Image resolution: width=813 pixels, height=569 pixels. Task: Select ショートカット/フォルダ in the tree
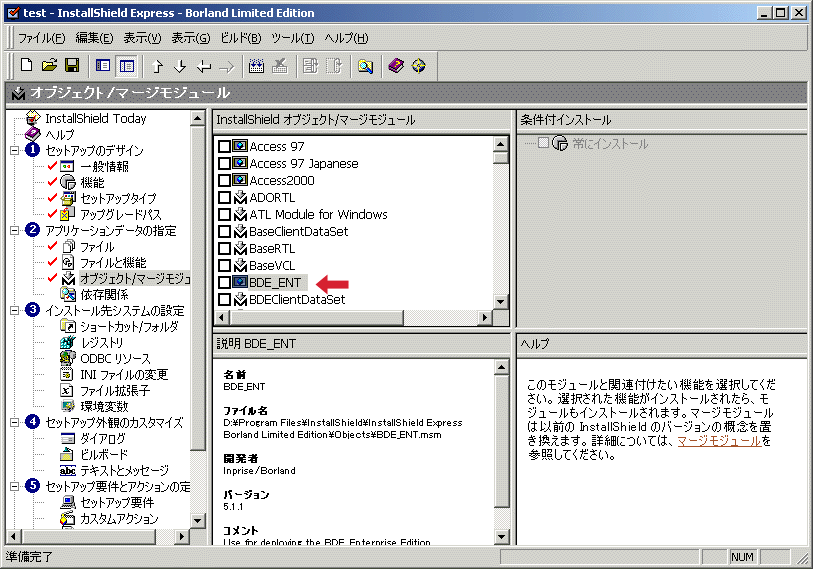(129, 327)
